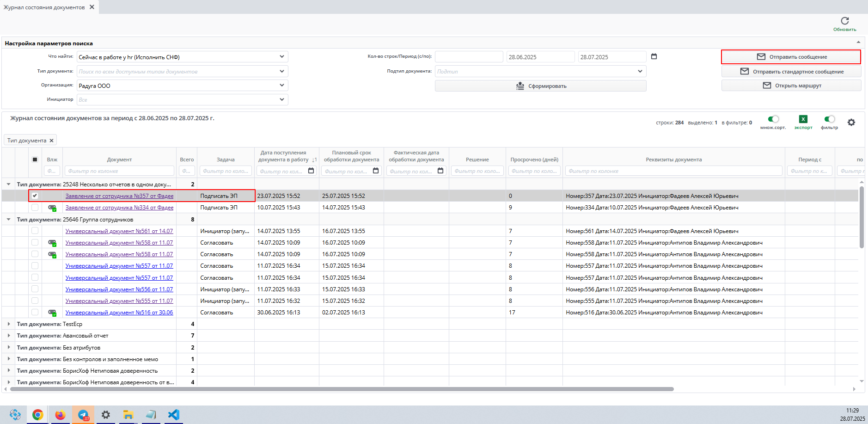Open calendar in Фактическая дата filter
The width and height of the screenshot is (868, 424).
[x=440, y=171]
